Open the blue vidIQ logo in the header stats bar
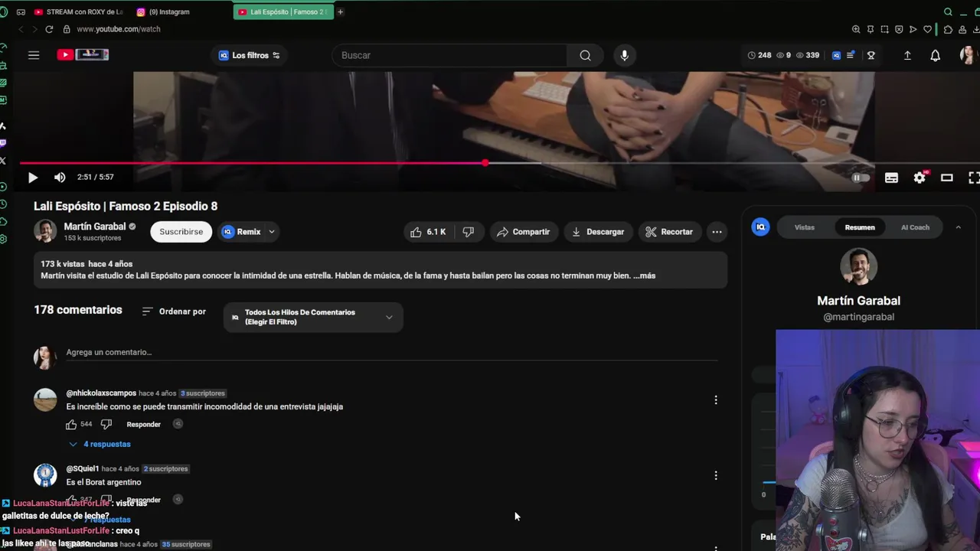Screen dimensions: 980x551 click(x=836, y=55)
